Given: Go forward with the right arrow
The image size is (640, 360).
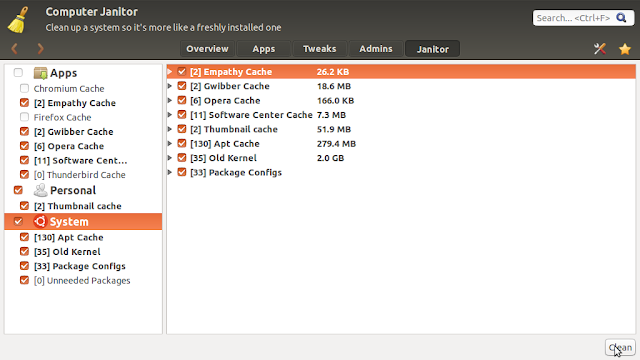Looking at the screenshot, I should [x=40, y=49].
